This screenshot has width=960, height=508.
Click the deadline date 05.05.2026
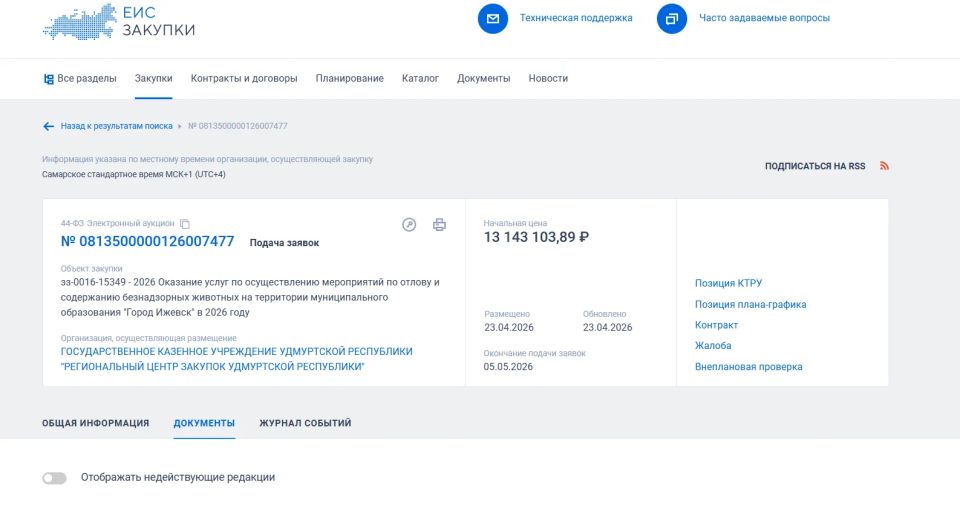coord(508,367)
